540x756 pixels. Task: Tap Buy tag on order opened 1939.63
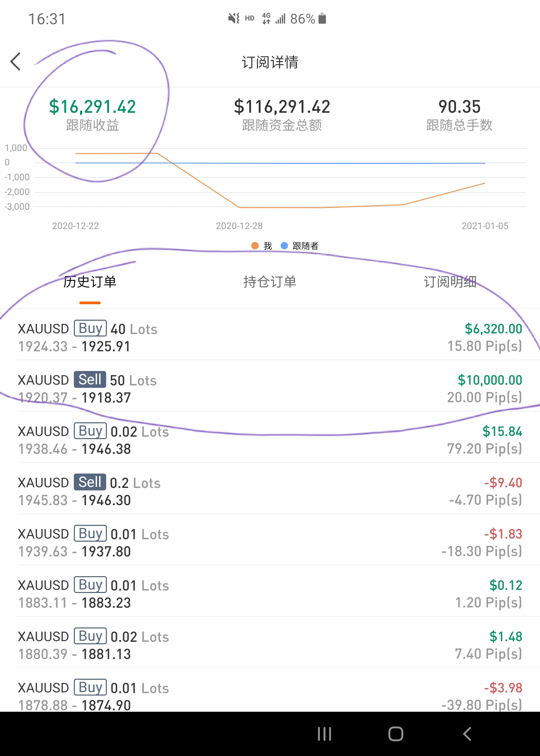tap(90, 534)
